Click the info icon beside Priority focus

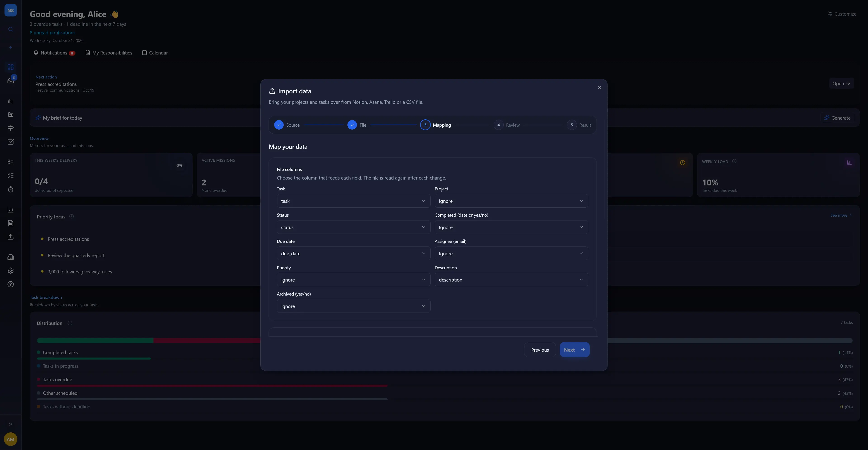71,216
